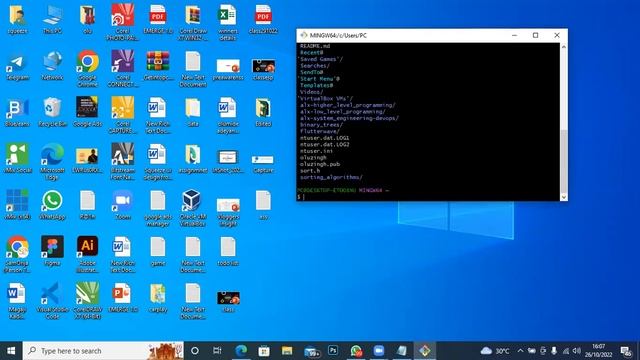
Task: Open the notification center icon
Action: click(x=625, y=351)
